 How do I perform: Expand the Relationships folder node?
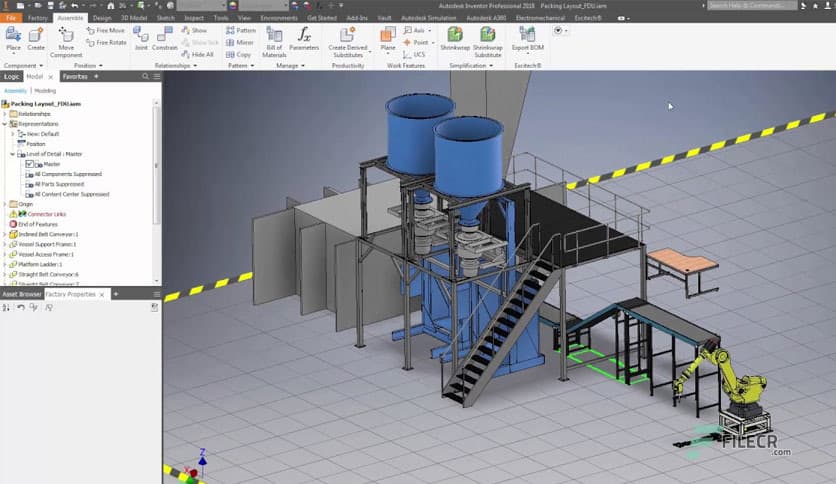(x=5, y=114)
